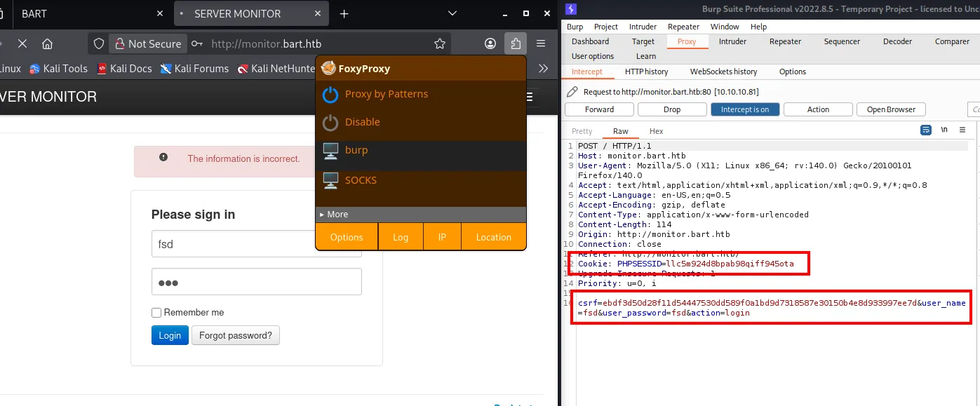This screenshot has width=980, height=406.
Task: Bookmark this page with the star icon
Action: 440,43
